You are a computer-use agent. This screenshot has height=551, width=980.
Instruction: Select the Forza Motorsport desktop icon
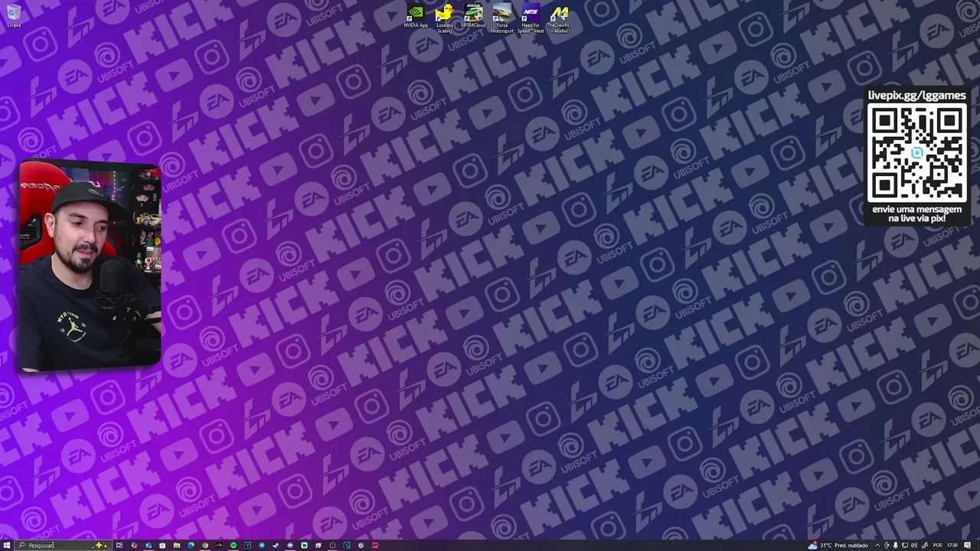[501, 18]
